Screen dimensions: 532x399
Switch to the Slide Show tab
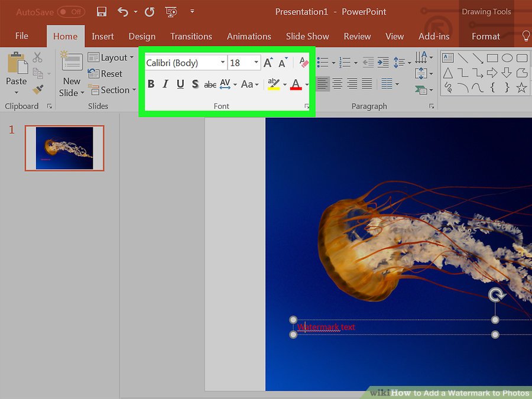tap(307, 36)
